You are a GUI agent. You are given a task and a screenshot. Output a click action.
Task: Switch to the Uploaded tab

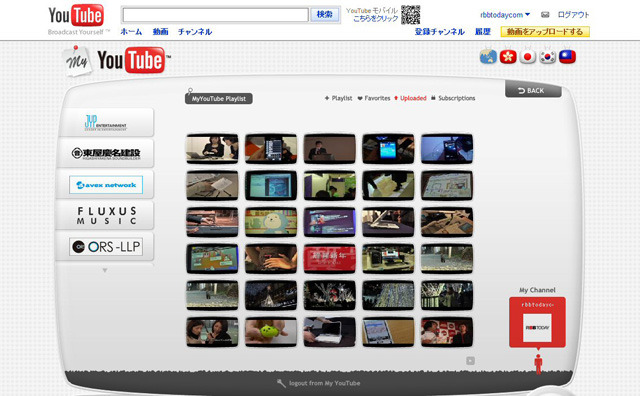tap(410, 98)
